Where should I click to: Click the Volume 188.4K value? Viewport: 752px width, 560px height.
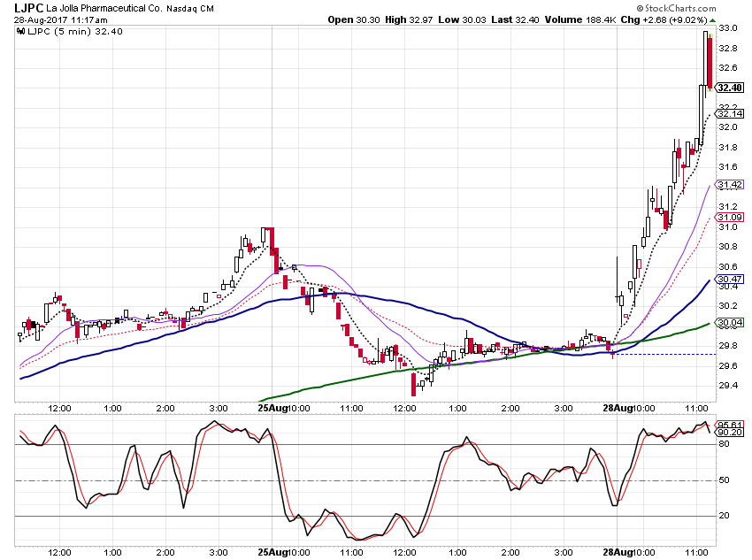point(580,20)
